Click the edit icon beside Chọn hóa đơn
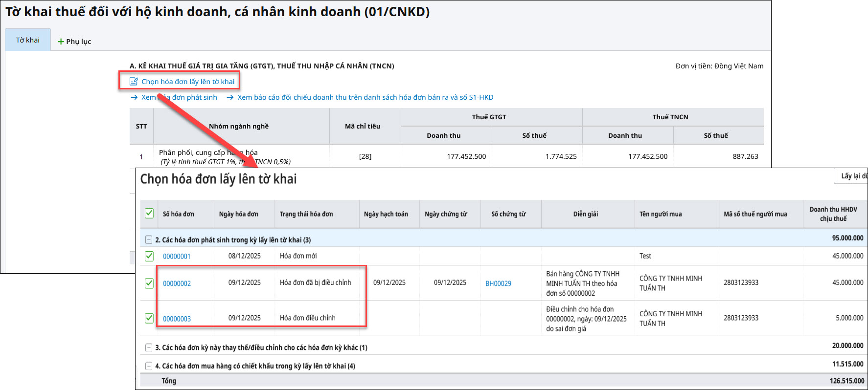Screen dimensions: 868x390 pyautogui.click(x=134, y=82)
